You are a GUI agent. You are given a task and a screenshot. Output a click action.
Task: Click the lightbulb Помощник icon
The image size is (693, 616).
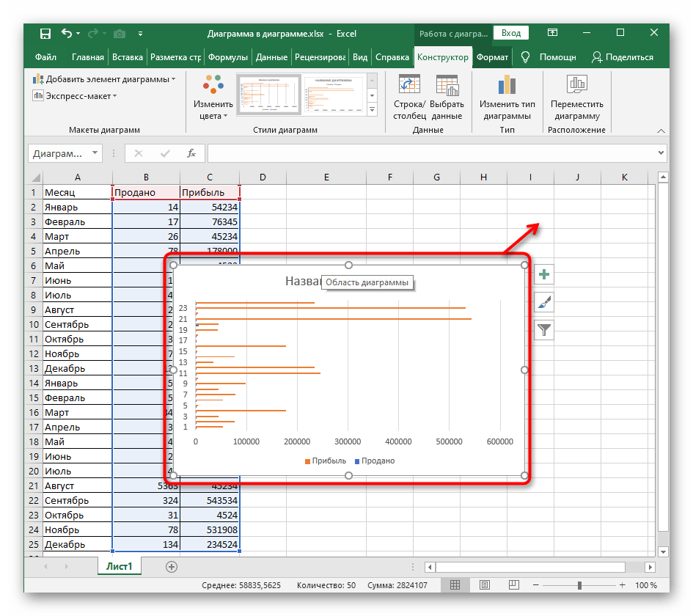coord(525,57)
